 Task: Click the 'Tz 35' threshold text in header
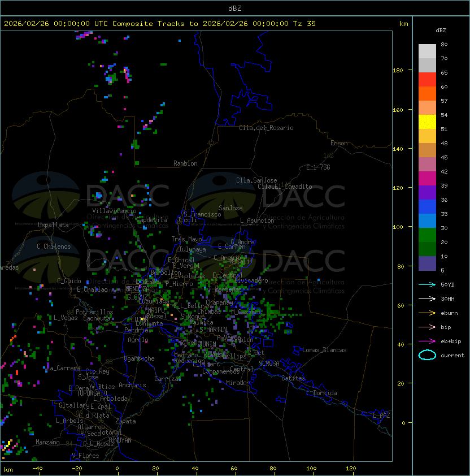pyautogui.click(x=304, y=24)
